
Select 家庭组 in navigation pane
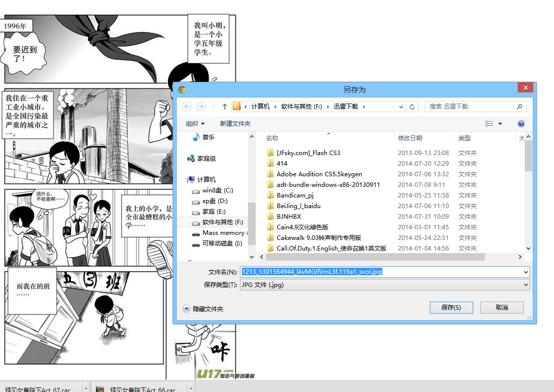click(x=202, y=159)
